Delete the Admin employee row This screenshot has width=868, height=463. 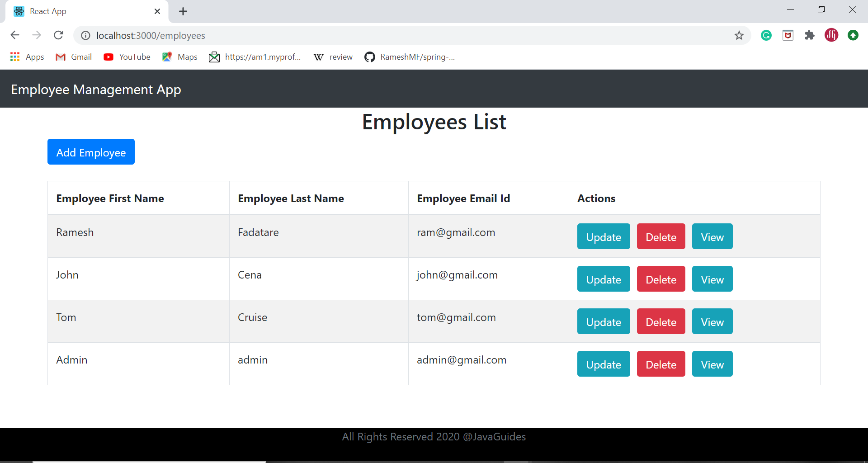point(661,364)
